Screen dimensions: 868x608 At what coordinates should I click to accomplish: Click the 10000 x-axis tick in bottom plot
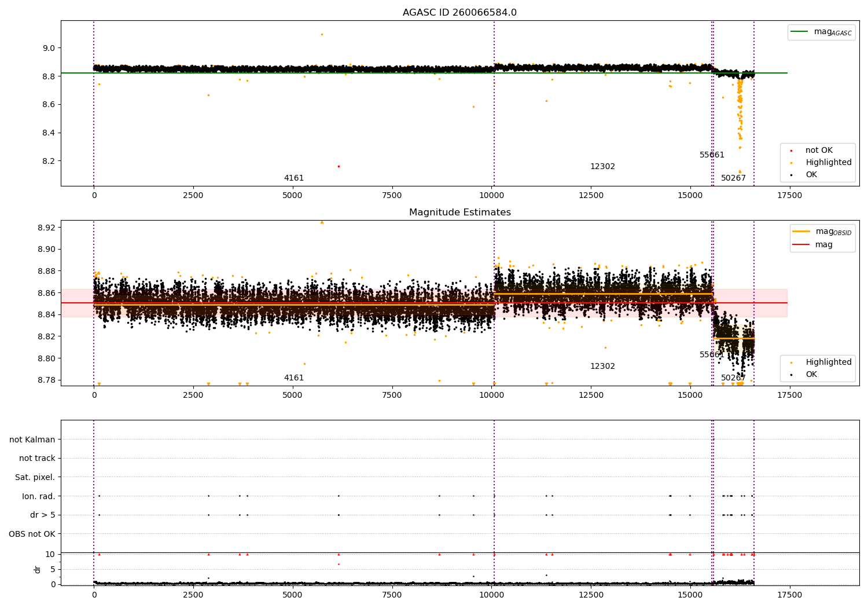click(491, 595)
